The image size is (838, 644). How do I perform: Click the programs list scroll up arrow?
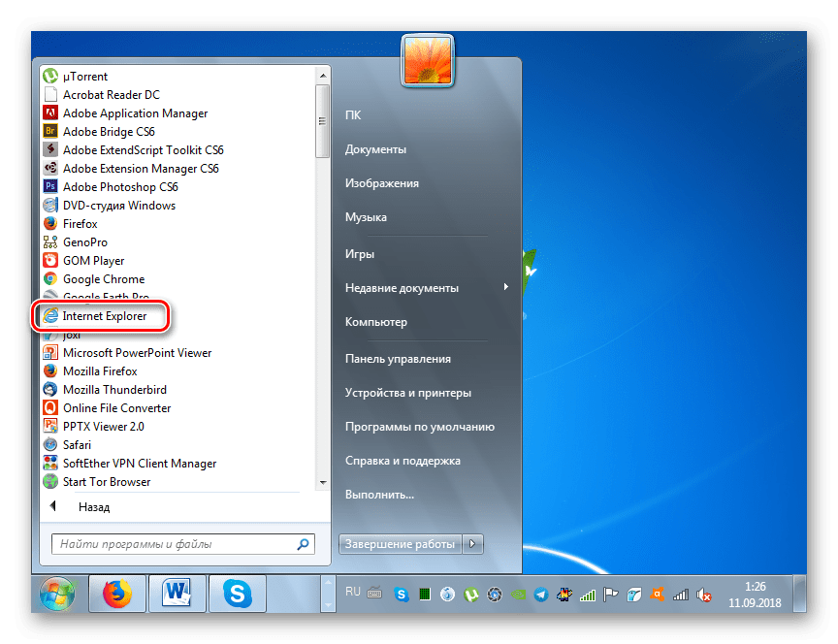point(323,76)
